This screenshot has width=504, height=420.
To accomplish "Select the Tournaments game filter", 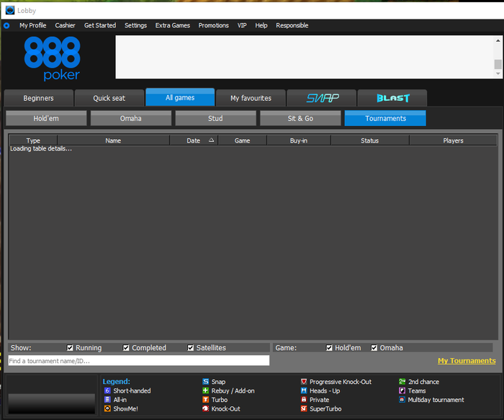I will pyautogui.click(x=385, y=118).
